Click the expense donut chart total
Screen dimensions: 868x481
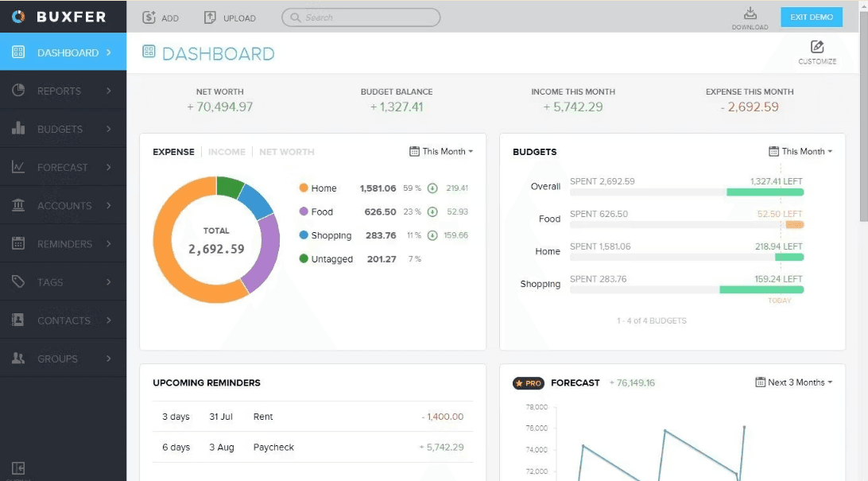click(216, 249)
